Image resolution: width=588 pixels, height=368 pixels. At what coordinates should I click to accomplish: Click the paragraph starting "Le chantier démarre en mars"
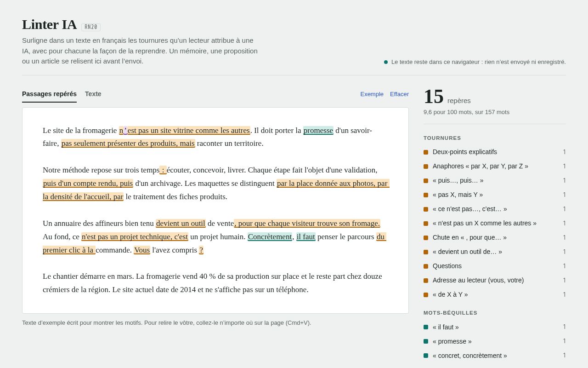pyautogui.click(x=215, y=283)
